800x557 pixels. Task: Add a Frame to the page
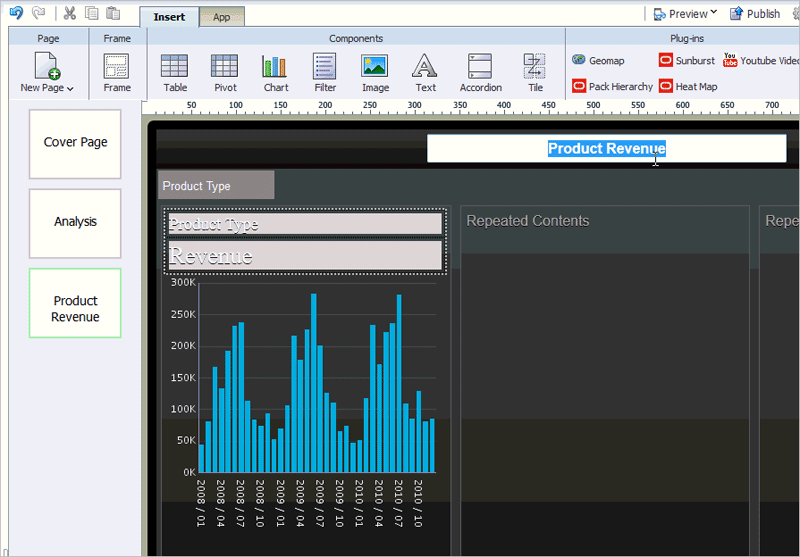coord(117,73)
